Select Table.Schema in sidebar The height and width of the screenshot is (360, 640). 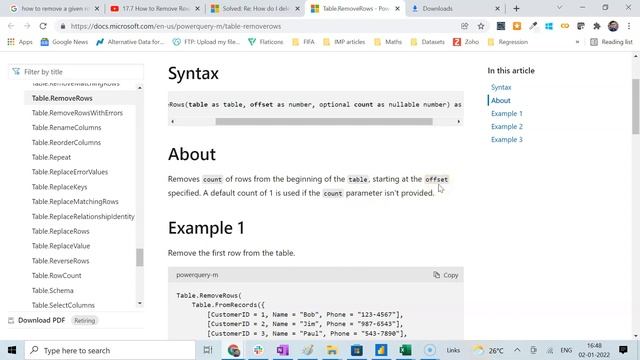53,290
